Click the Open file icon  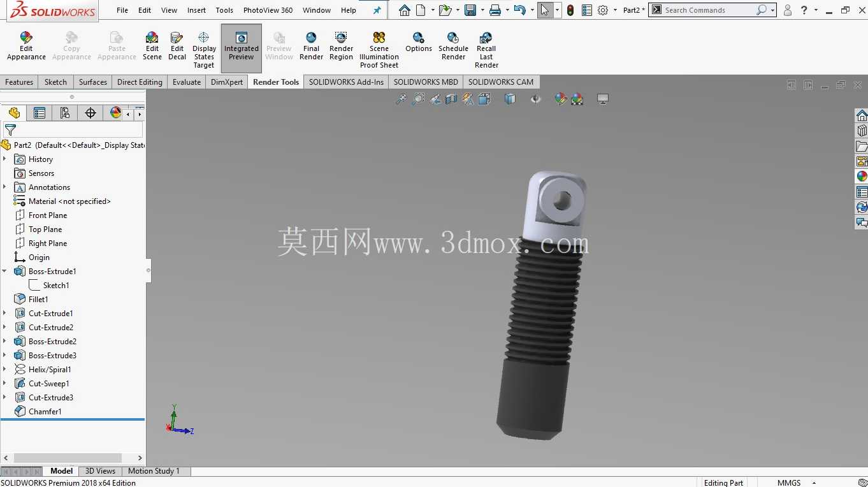445,10
